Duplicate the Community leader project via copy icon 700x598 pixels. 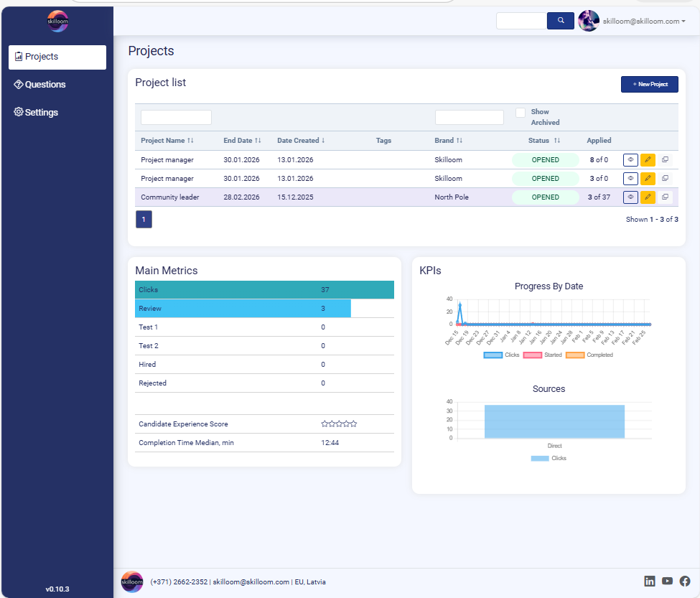[665, 197]
